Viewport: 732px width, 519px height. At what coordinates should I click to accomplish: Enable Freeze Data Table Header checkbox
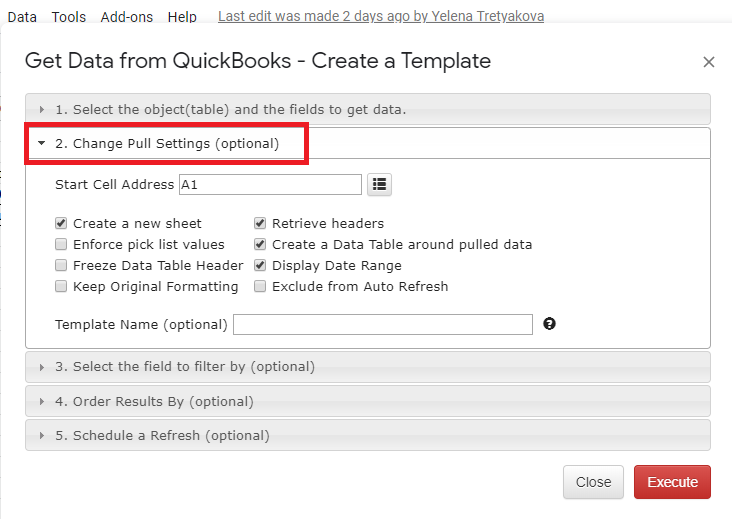[x=61, y=265]
